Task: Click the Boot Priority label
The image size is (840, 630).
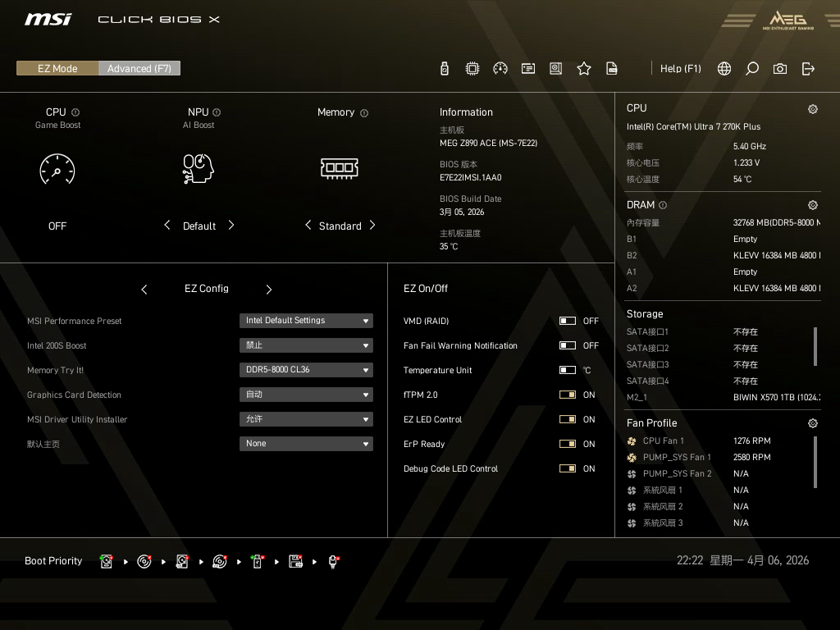Action: 53,561
